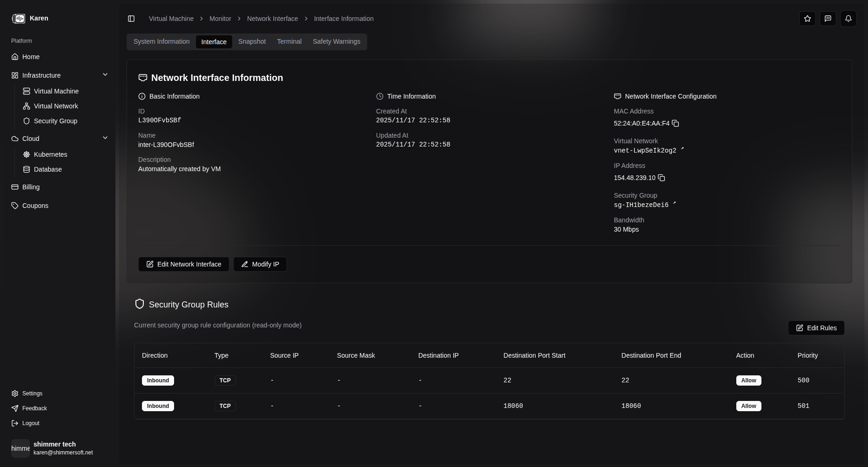Expand the shimmer tech account entry
This screenshot has height=467, width=868.
click(x=56, y=448)
